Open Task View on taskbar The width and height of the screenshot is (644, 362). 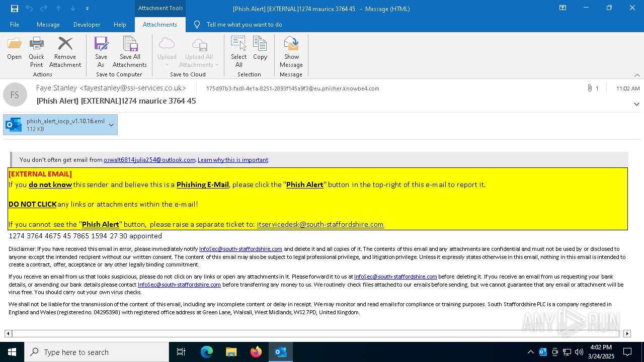181,352
